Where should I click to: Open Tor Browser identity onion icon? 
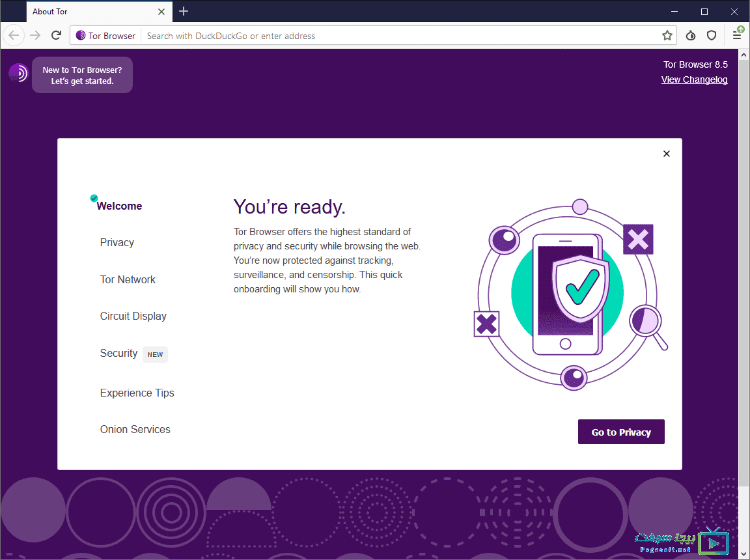tap(81, 35)
